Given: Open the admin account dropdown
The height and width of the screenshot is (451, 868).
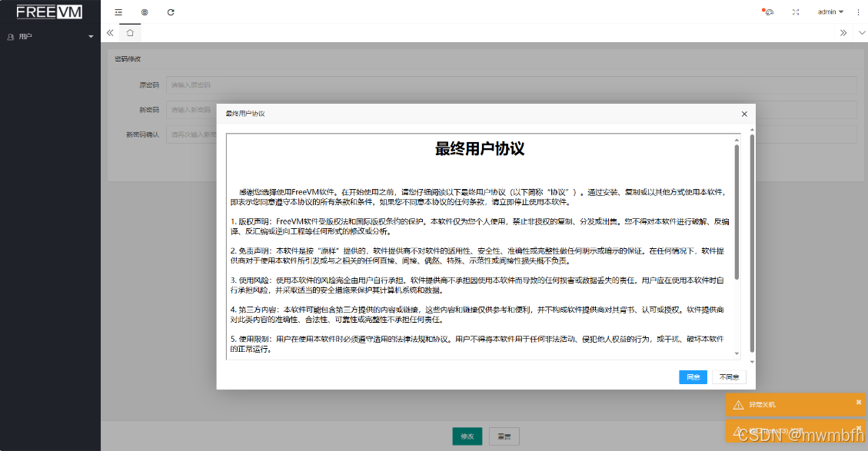Looking at the screenshot, I should click(830, 12).
